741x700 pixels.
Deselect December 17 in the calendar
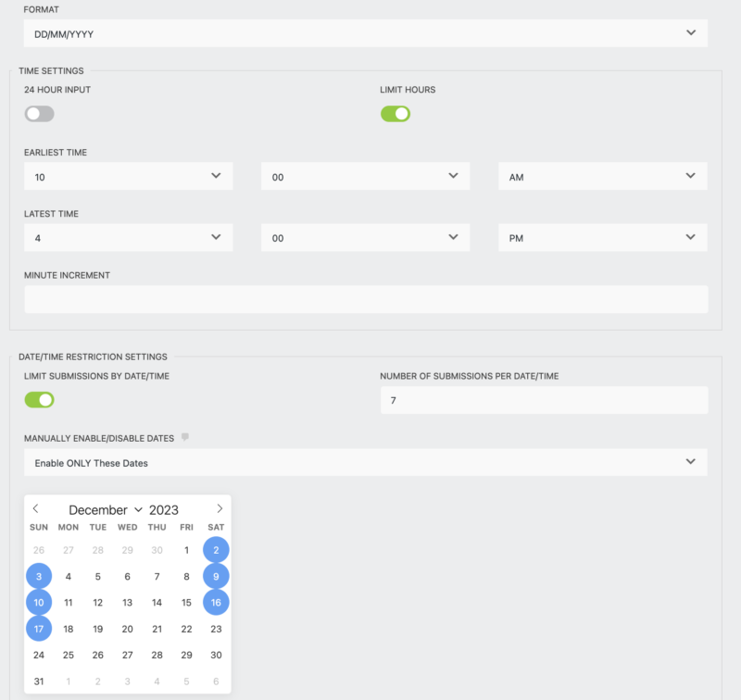coord(39,629)
